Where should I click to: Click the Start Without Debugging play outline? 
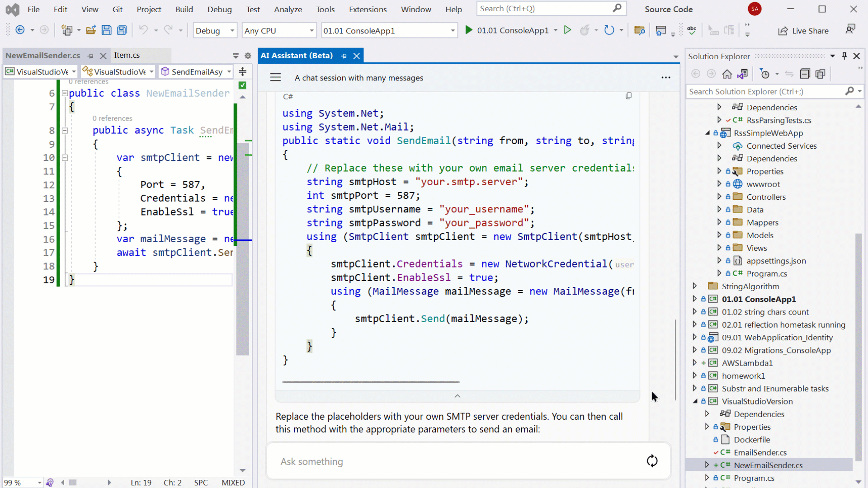(567, 30)
